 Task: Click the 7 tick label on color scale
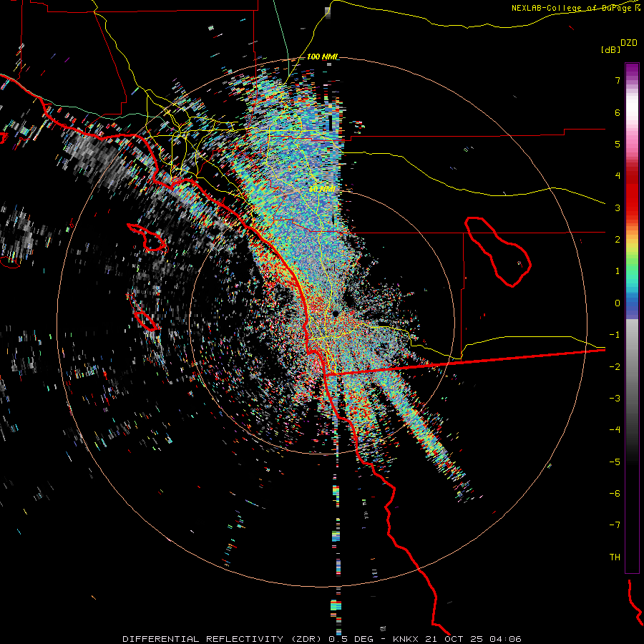pyautogui.click(x=618, y=80)
